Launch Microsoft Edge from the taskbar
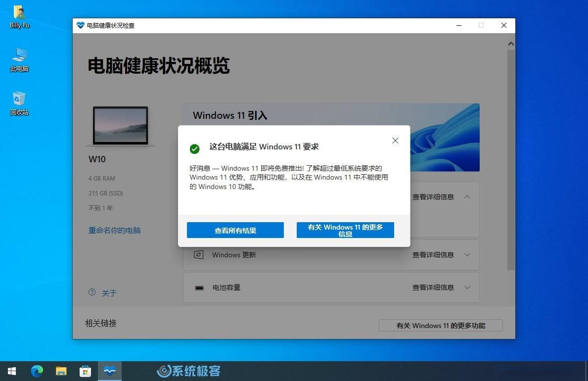 coord(37,371)
